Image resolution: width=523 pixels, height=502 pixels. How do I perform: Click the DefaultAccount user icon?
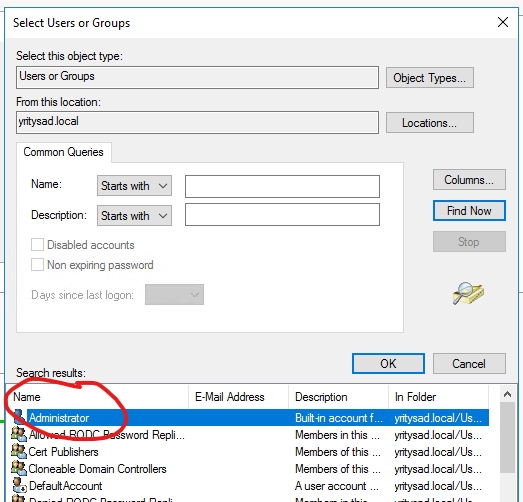(19, 485)
